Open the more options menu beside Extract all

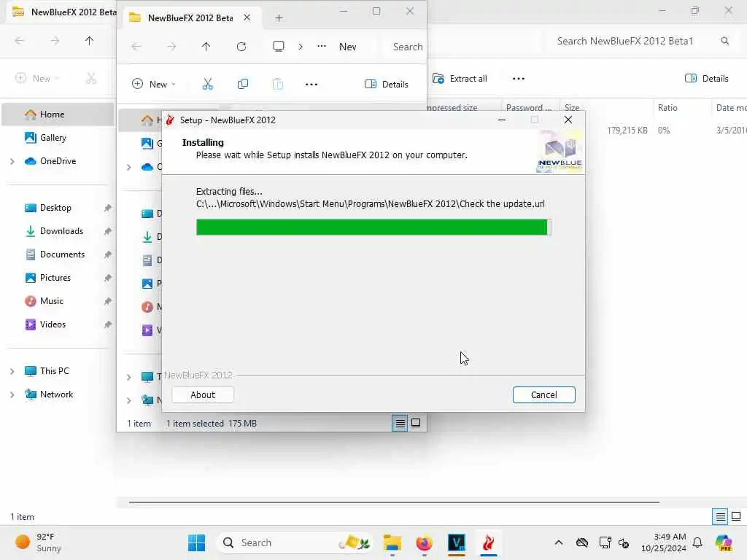point(519,79)
